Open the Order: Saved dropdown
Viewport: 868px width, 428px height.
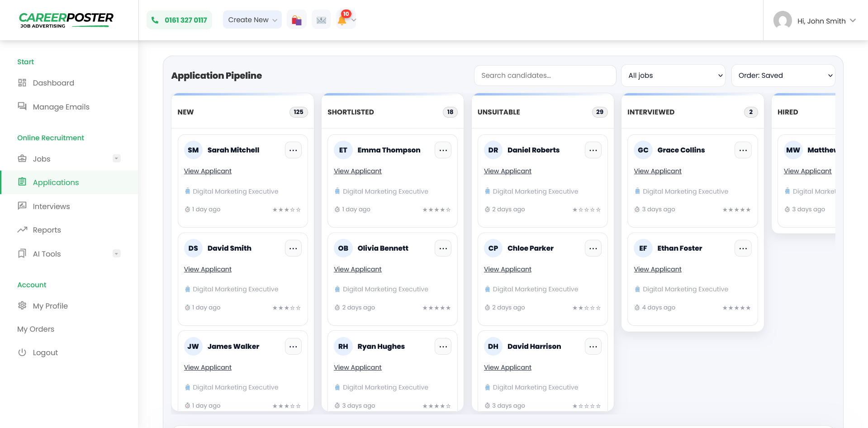[783, 76]
